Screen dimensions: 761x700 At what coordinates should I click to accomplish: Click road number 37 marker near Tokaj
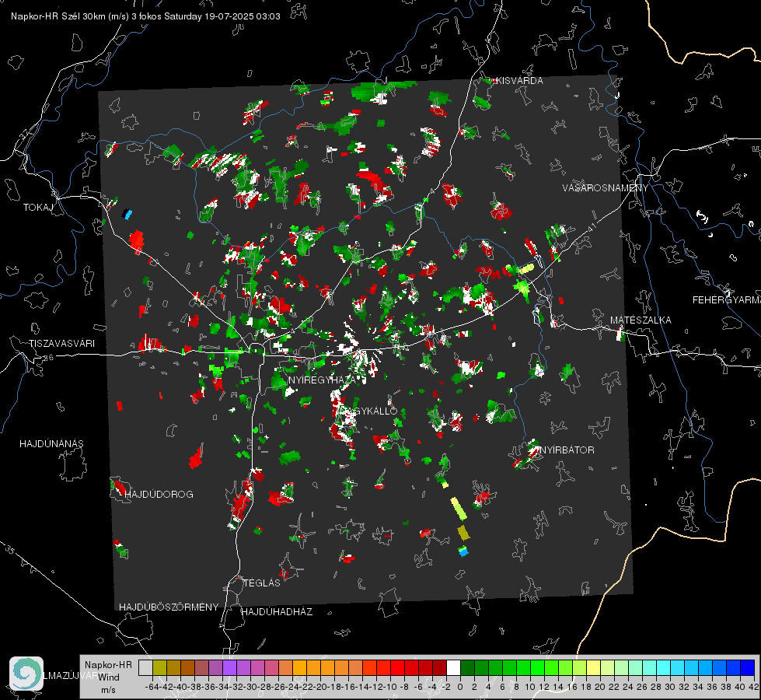pyautogui.click(x=26, y=132)
